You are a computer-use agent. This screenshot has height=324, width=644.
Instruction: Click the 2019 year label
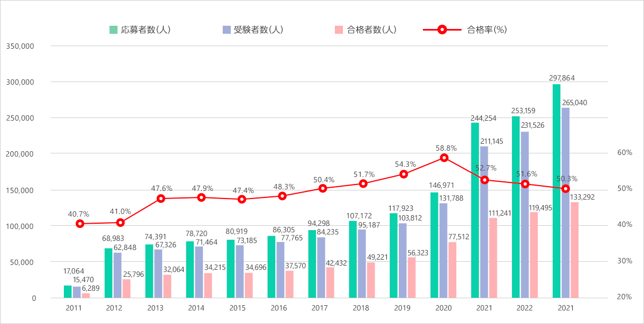[x=401, y=308]
